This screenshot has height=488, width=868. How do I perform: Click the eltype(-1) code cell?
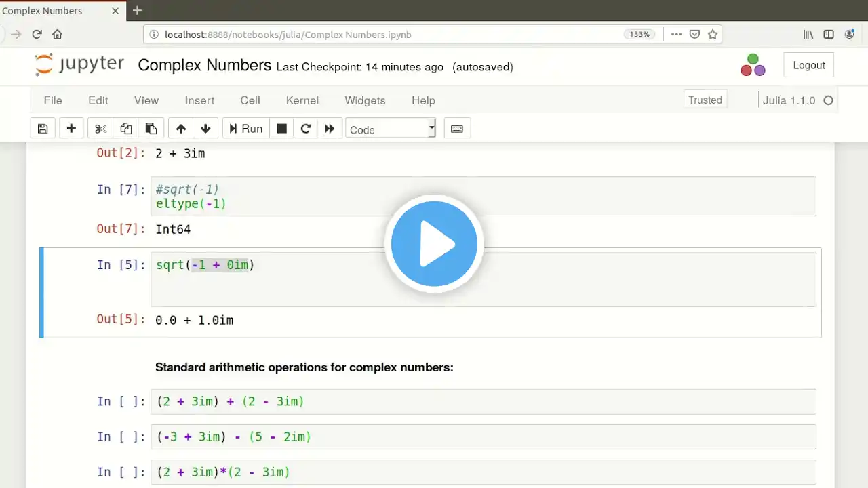(x=483, y=197)
